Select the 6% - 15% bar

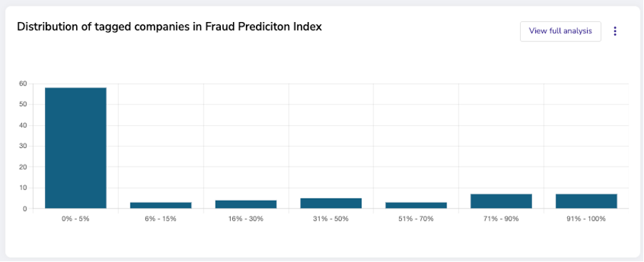point(161,205)
